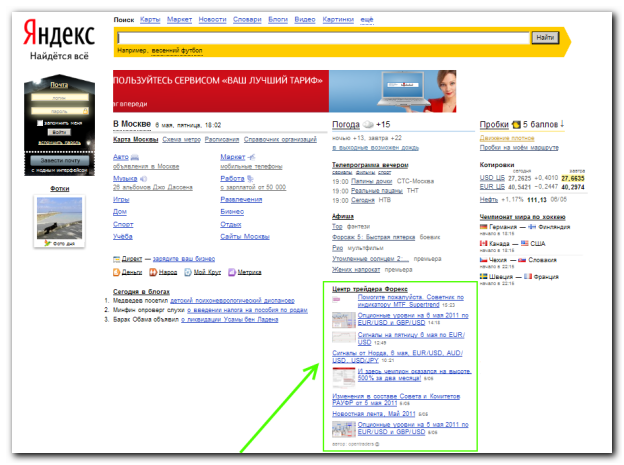Image resolution: width=624 pixels, height=465 pixels.
Task: Click the icon beside the Работа link
Action: point(250,179)
